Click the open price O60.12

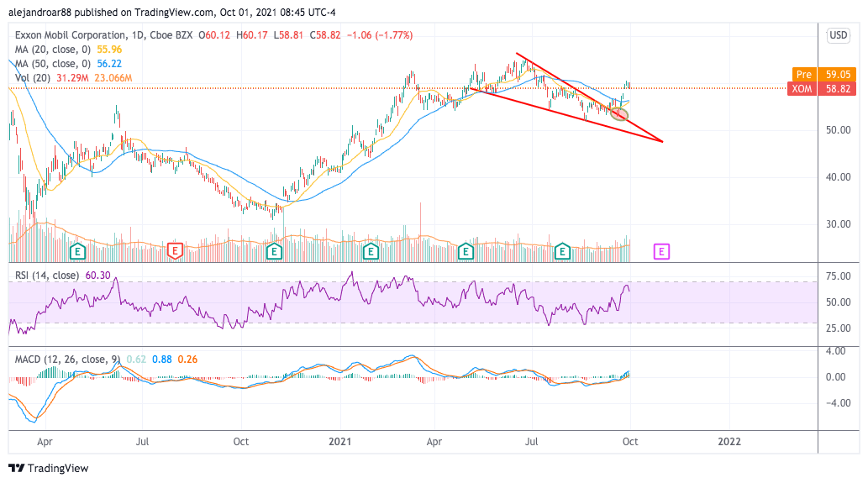pyautogui.click(x=214, y=34)
